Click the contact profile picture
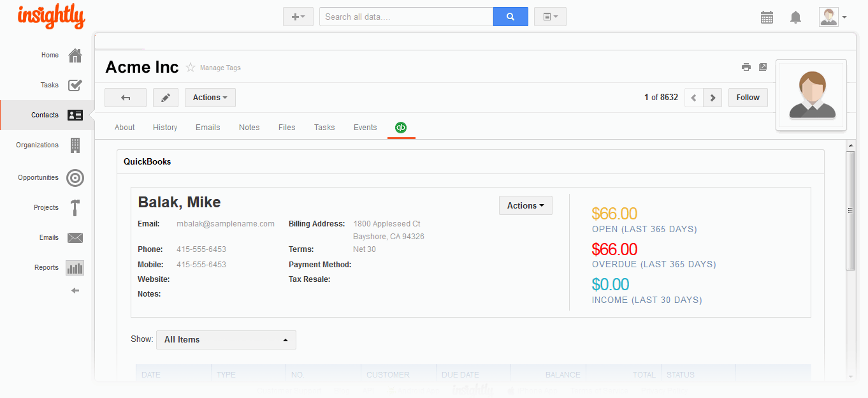This screenshot has width=868, height=398. click(x=811, y=95)
